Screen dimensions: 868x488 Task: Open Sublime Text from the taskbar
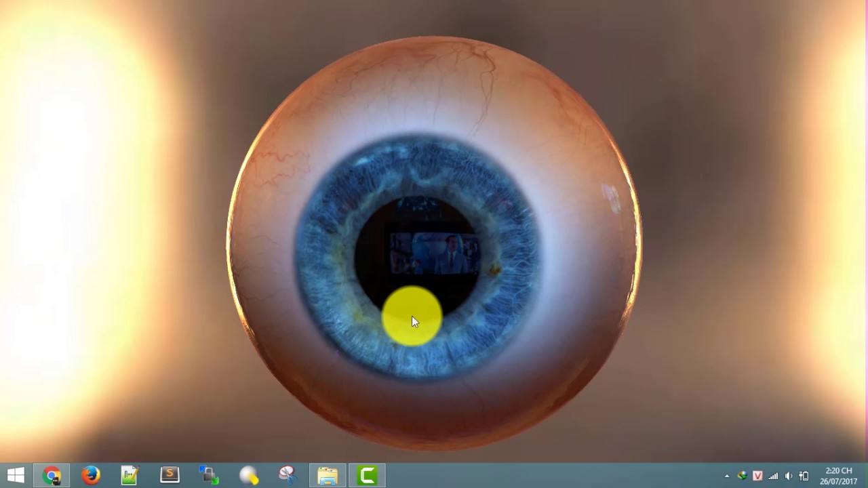[x=169, y=474]
